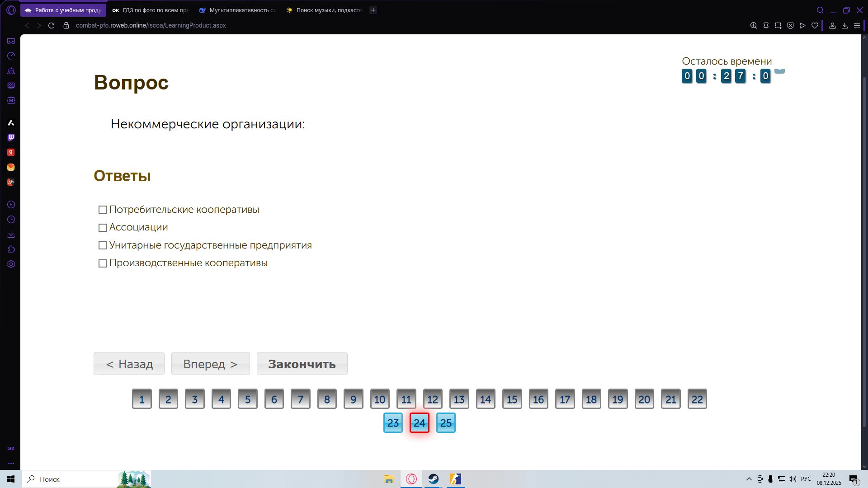Switch input language РУС

tap(806, 479)
